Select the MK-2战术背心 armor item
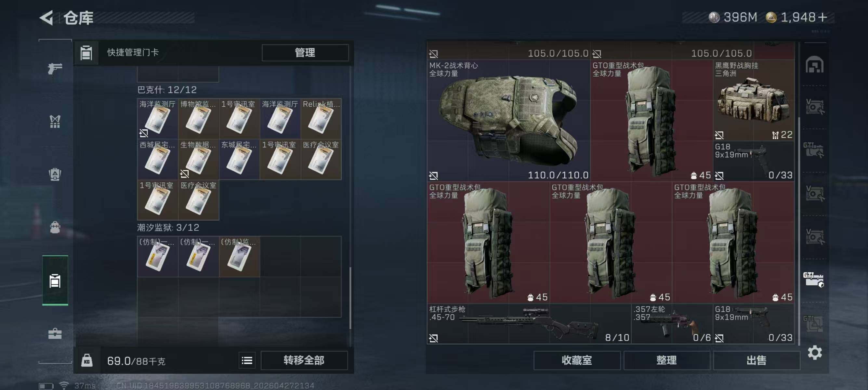 509,121
